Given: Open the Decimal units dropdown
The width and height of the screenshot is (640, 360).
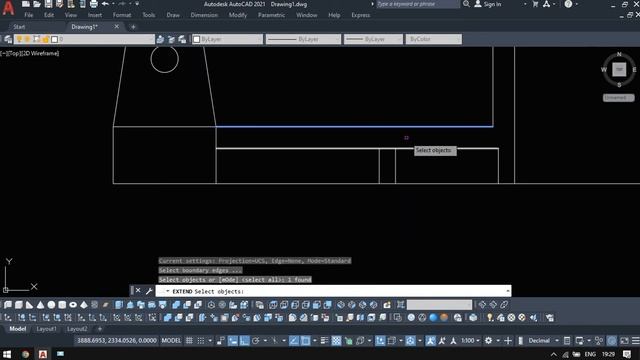Looking at the screenshot, I should (x=543, y=341).
